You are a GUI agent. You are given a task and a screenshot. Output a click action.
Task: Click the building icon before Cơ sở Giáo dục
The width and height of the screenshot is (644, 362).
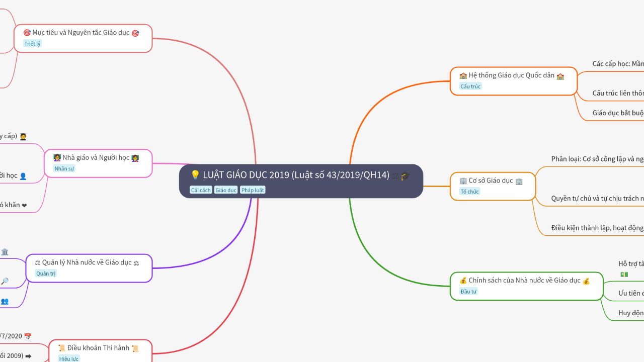tap(463, 181)
